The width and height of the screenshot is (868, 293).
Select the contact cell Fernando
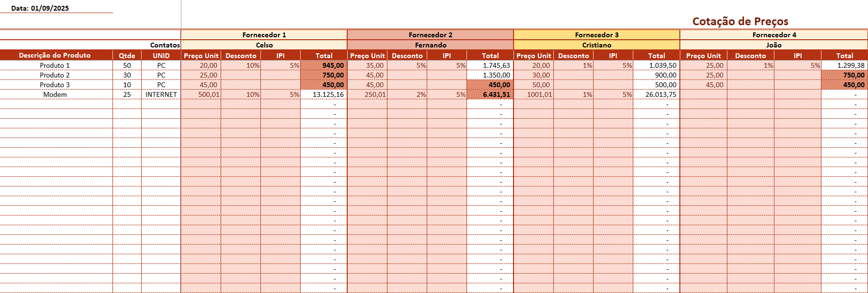tap(430, 45)
